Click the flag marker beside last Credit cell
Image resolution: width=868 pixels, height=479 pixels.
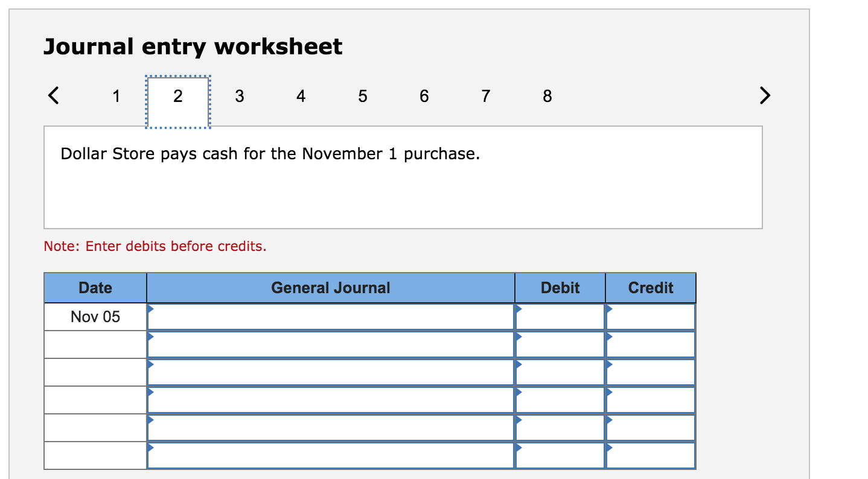coord(608,446)
